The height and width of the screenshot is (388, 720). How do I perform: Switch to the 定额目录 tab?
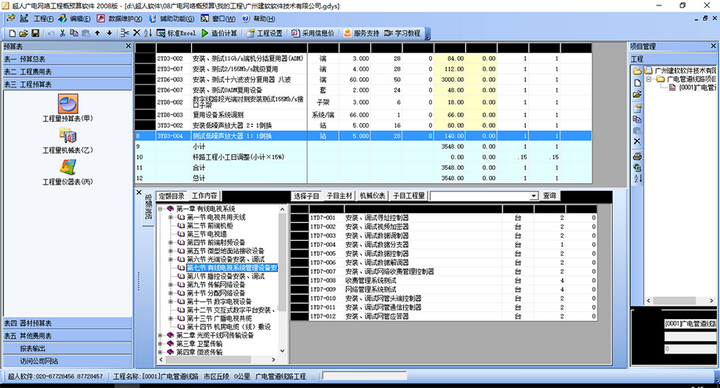click(172, 196)
